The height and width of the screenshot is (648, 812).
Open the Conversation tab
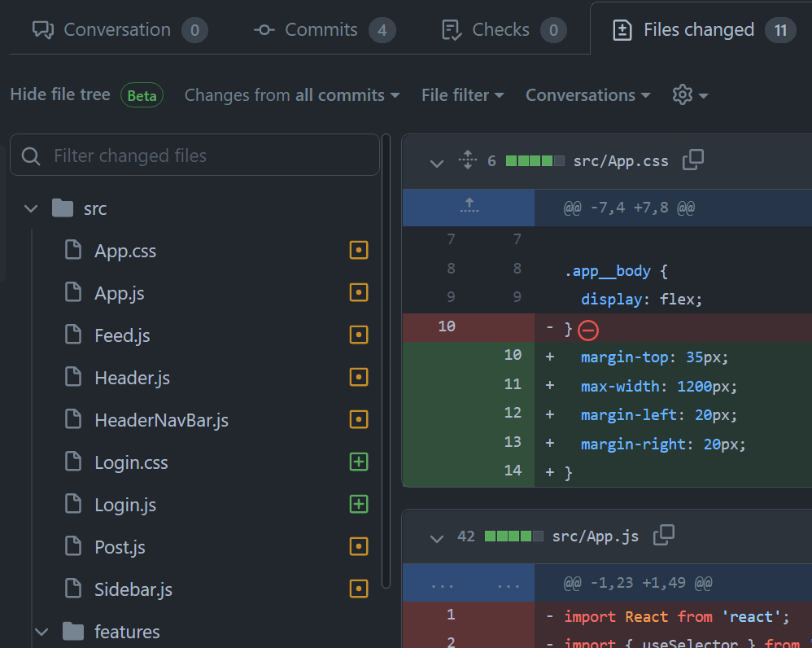[120, 30]
